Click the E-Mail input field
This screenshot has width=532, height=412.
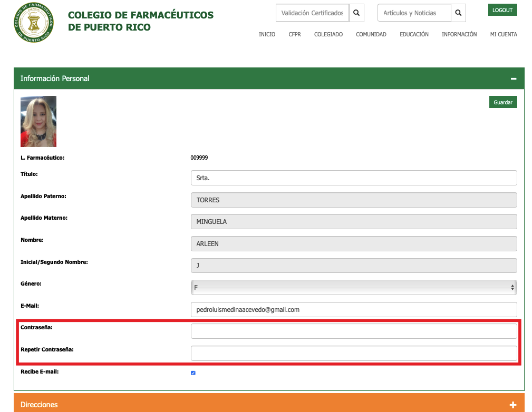[x=353, y=309]
